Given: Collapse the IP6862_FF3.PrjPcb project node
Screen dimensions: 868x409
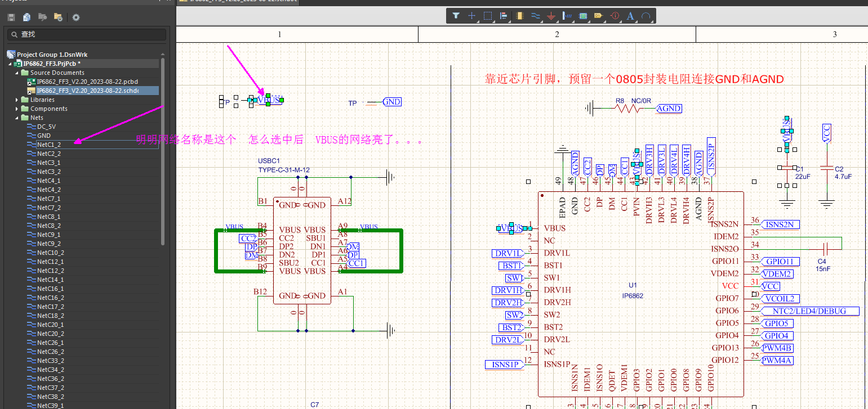Looking at the screenshot, I should [10, 64].
